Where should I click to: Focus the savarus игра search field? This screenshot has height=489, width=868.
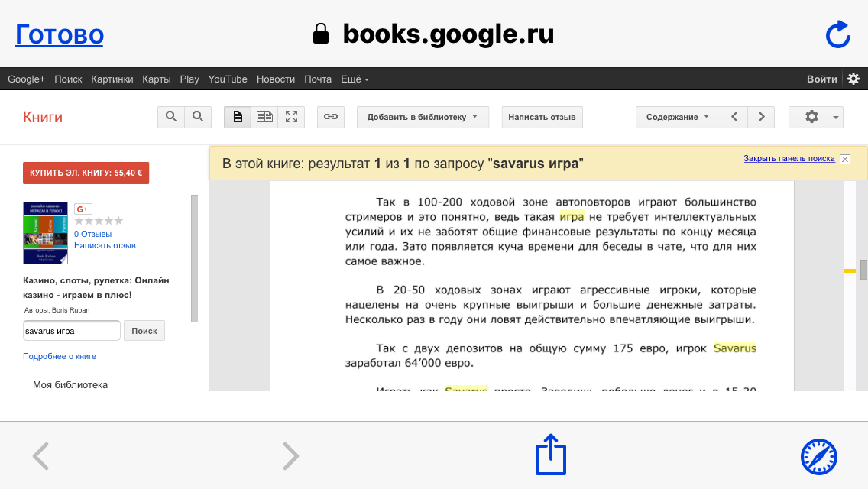point(71,331)
